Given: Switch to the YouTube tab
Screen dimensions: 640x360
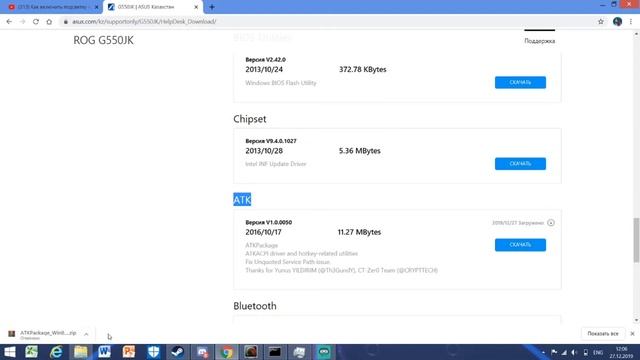Looking at the screenshot, I should pyautogui.click(x=51, y=7).
